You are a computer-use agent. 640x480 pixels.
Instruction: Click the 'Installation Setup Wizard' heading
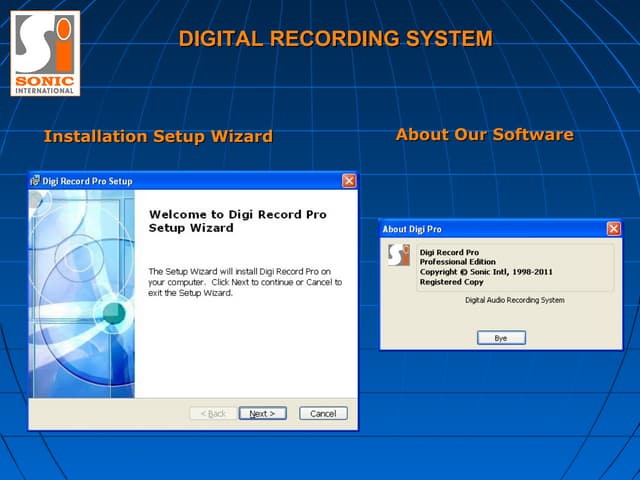pyautogui.click(x=158, y=136)
